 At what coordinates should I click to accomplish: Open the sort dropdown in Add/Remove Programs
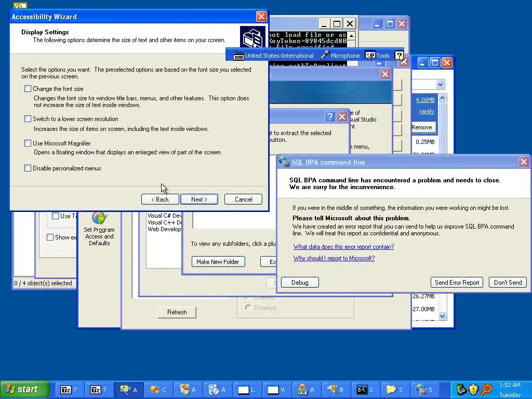click(x=440, y=85)
